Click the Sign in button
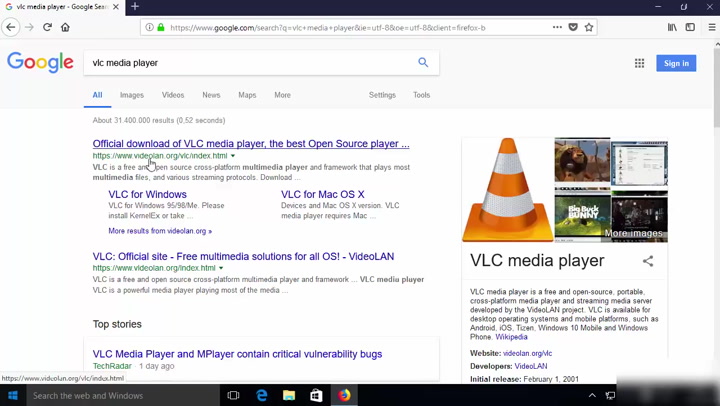 pos(676,63)
